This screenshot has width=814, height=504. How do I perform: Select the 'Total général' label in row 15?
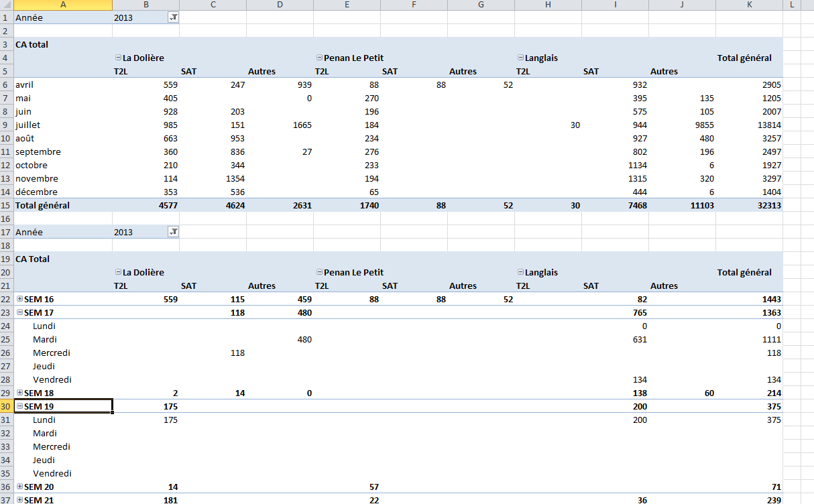click(x=42, y=205)
